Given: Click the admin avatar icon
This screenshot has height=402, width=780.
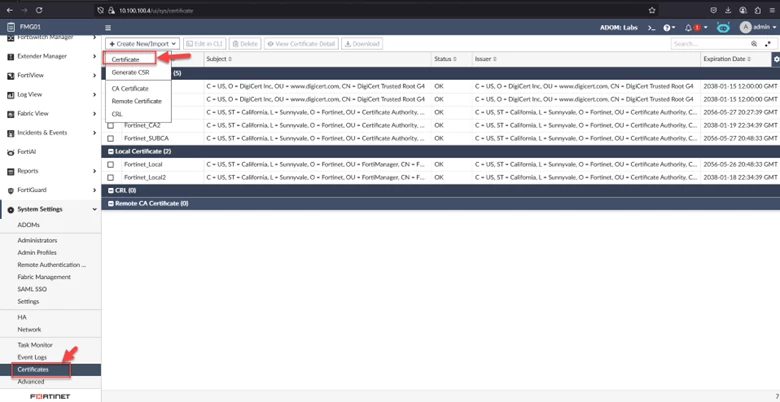Looking at the screenshot, I should click(745, 27).
